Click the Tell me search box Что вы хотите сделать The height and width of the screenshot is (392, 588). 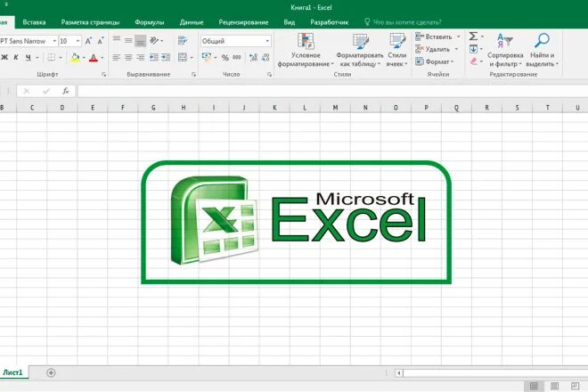[x=403, y=22]
